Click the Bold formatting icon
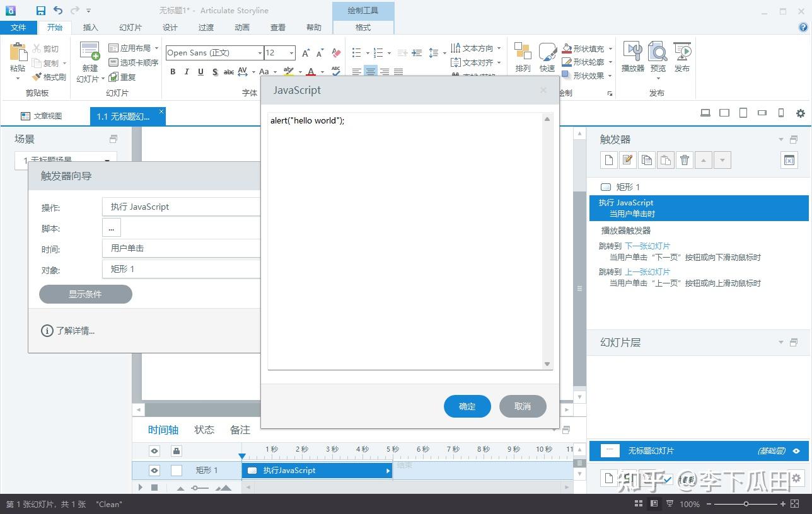The height and width of the screenshot is (514, 812). point(173,72)
